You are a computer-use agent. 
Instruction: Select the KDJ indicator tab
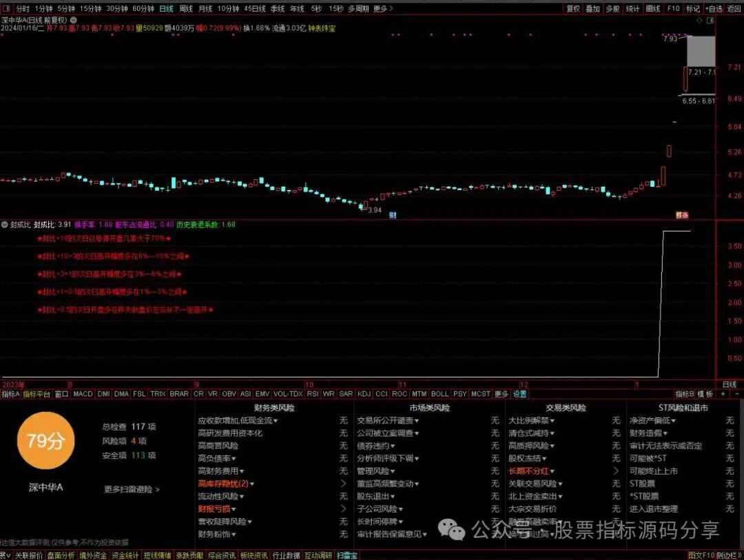coord(364,394)
